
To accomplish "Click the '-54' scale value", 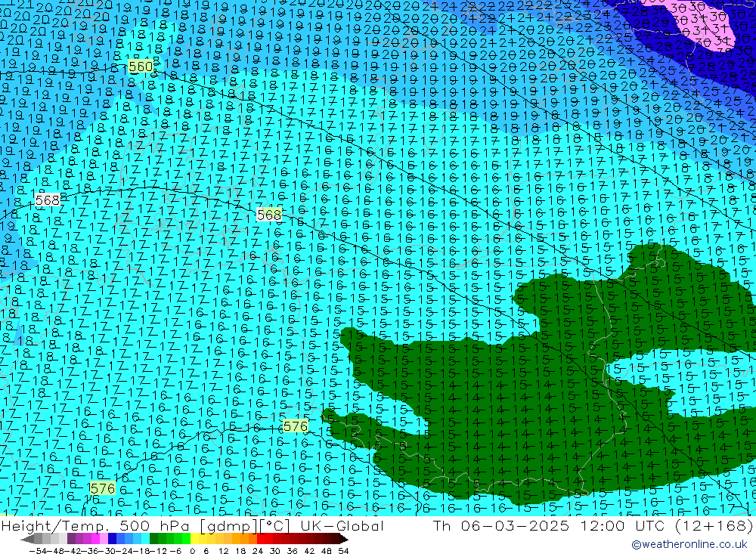I will 38,551.
